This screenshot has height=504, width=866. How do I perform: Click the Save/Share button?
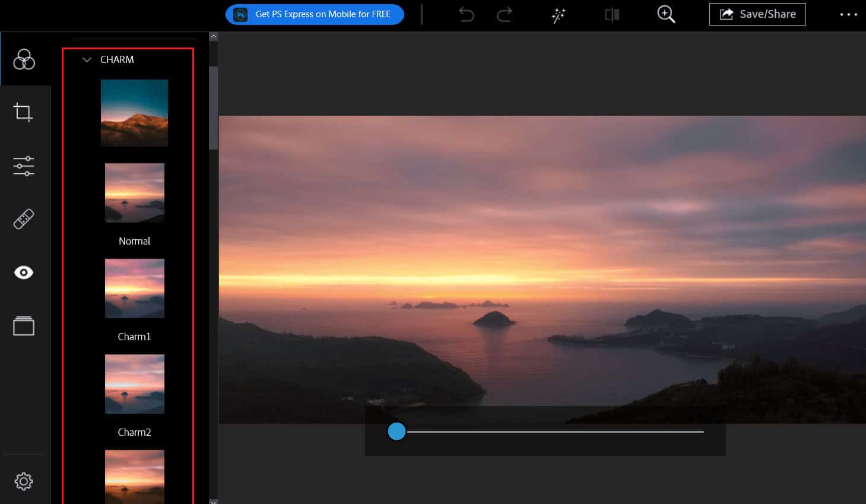(x=757, y=14)
